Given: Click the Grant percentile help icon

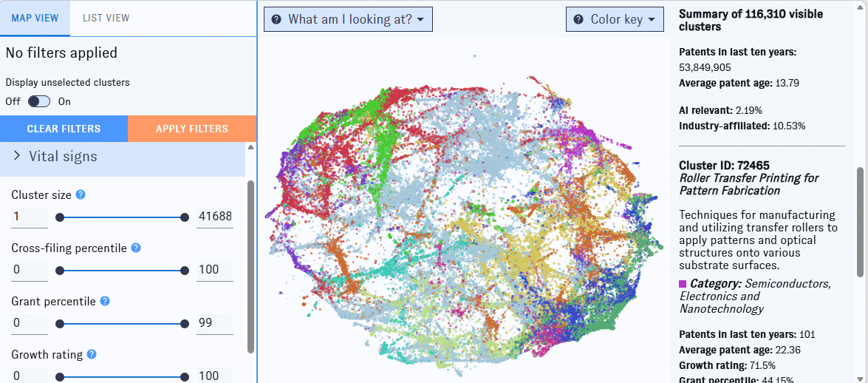Looking at the screenshot, I should click(x=105, y=301).
